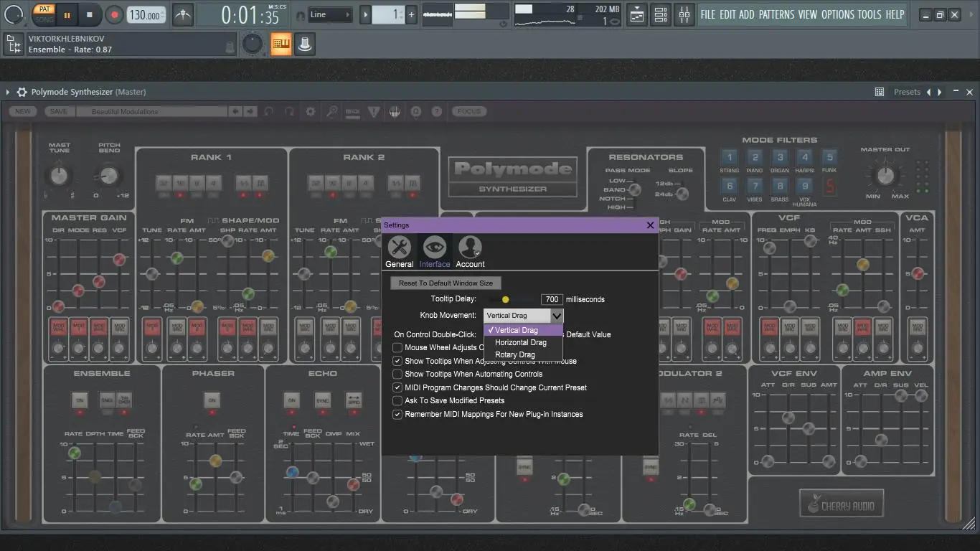The width and height of the screenshot is (980, 551).
Task: Switch to the General settings tab
Action: (399, 252)
